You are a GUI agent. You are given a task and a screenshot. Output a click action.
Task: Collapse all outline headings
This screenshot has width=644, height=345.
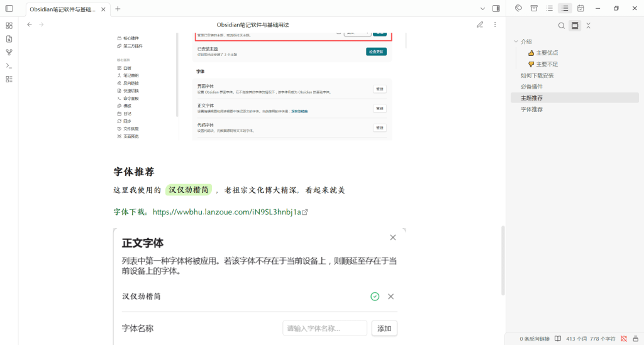(588, 26)
